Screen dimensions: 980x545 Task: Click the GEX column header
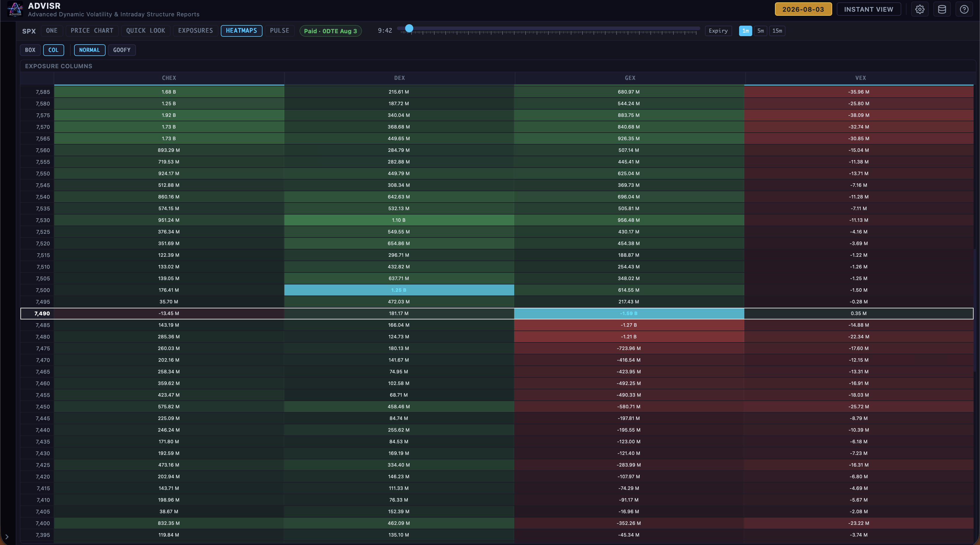tap(630, 78)
